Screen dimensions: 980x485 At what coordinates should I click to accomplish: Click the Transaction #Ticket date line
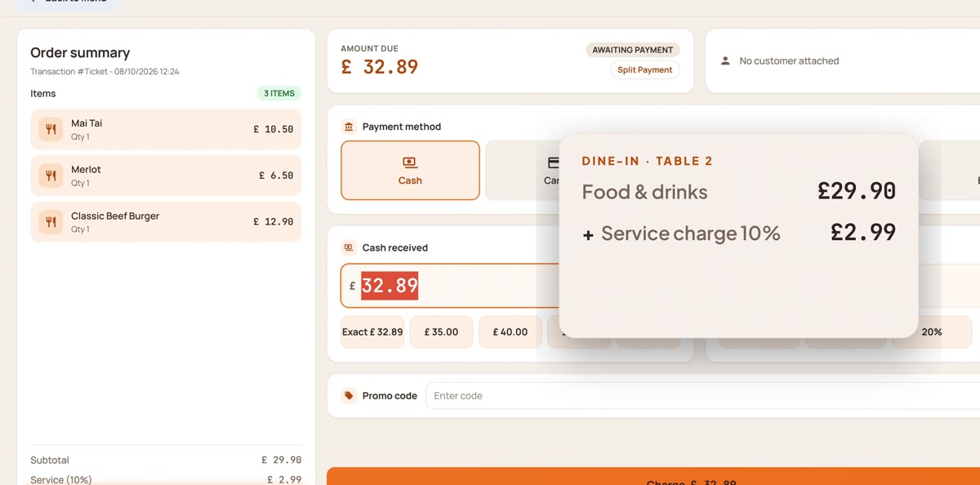click(105, 72)
